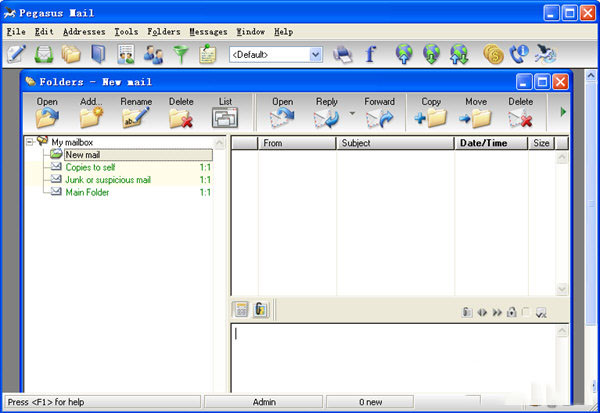Toggle the attachments view button in preview pane
This screenshot has height=413, width=600.
(x=261, y=310)
